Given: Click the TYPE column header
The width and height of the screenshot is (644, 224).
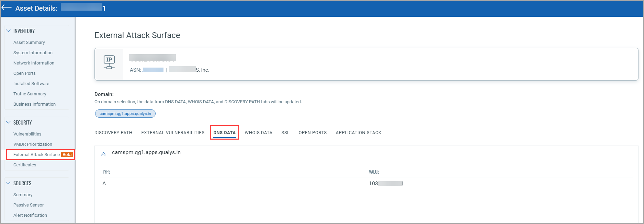Looking at the screenshot, I should [106, 172].
